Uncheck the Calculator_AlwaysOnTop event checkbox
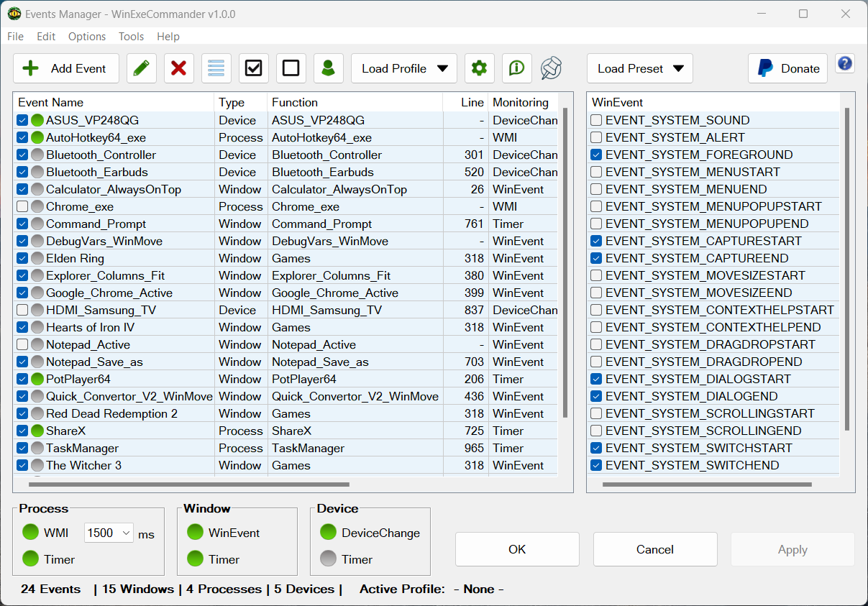This screenshot has height=606, width=868. tap(22, 189)
